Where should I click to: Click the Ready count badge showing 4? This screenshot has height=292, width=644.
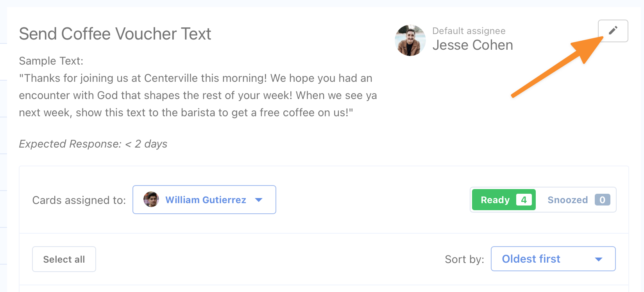coord(524,200)
